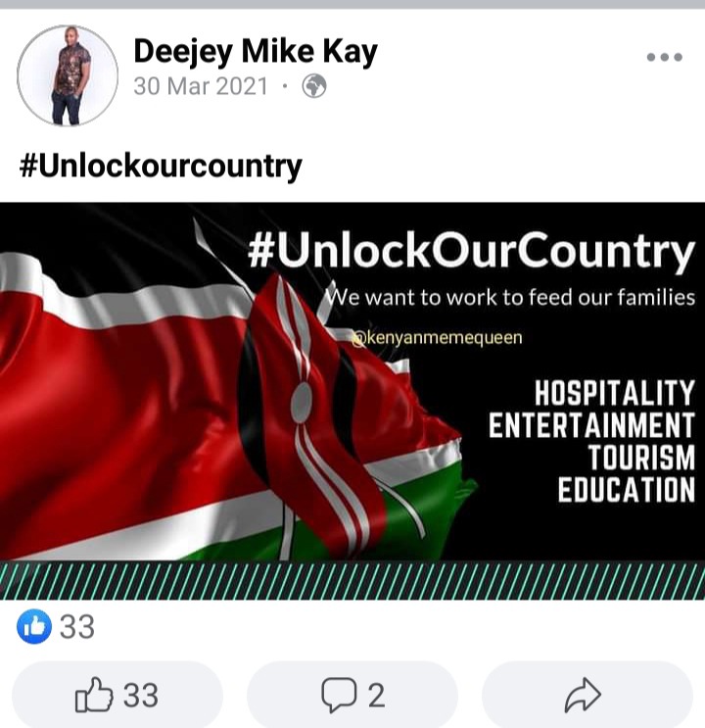Click the @kenyanmemequeen watermark text
This screenshot has width=705, height=728.
(437, 337)
